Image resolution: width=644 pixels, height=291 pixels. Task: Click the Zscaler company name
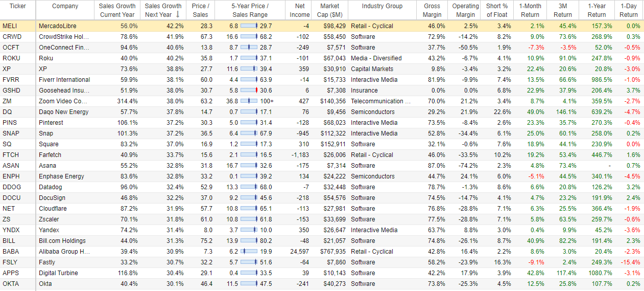click(x=50, y=219)
